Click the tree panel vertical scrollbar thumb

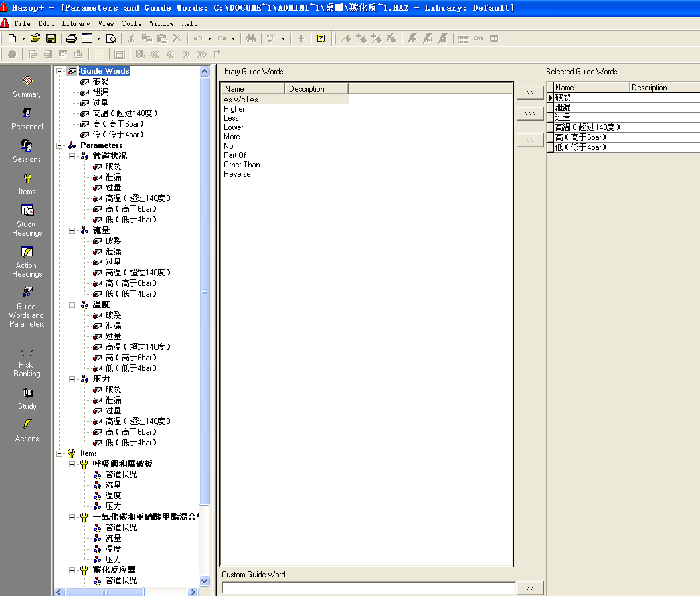(x=204, y=291)
